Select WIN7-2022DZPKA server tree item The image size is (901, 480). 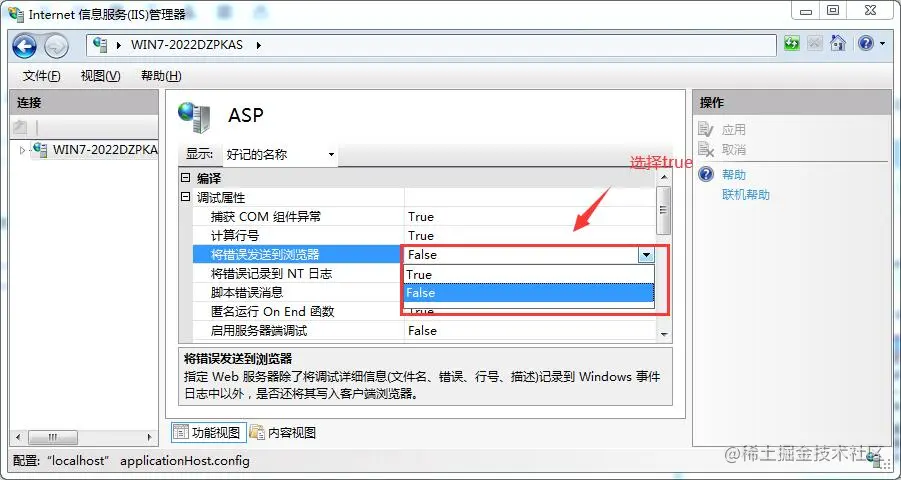[105, 150]
